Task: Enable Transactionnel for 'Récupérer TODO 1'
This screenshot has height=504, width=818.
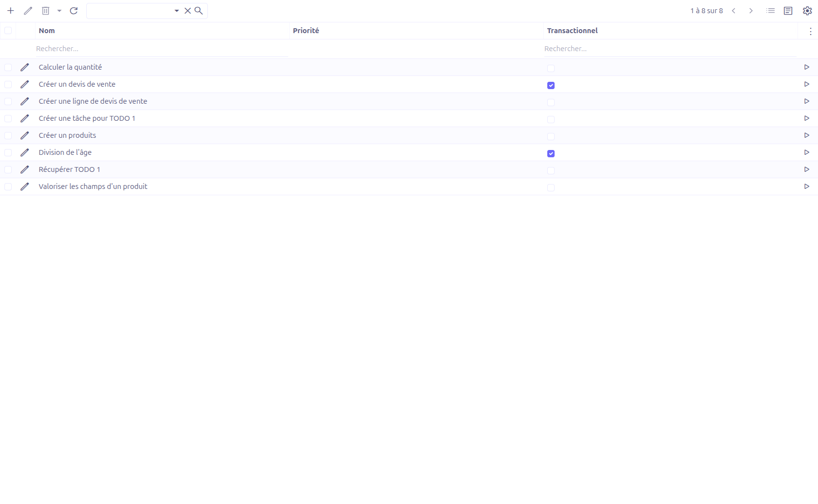Action: tap(551, 170)
